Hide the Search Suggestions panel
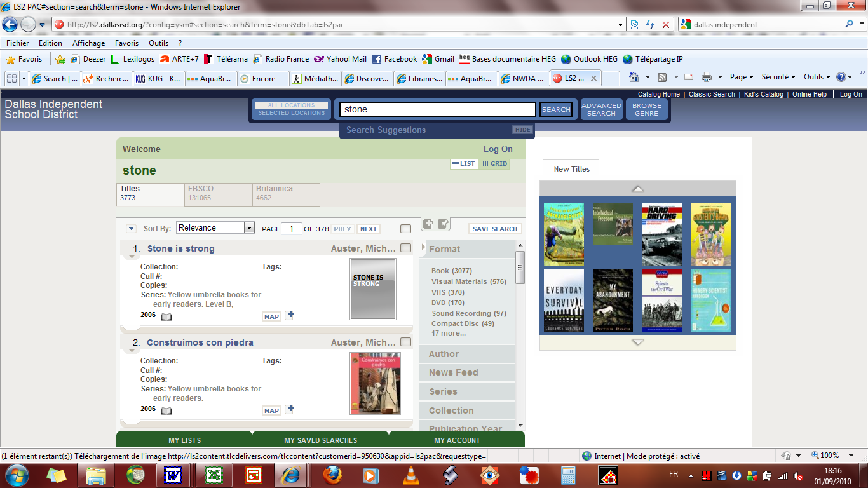This screenshot has width=868, height=488. click(x=522, y=130)
